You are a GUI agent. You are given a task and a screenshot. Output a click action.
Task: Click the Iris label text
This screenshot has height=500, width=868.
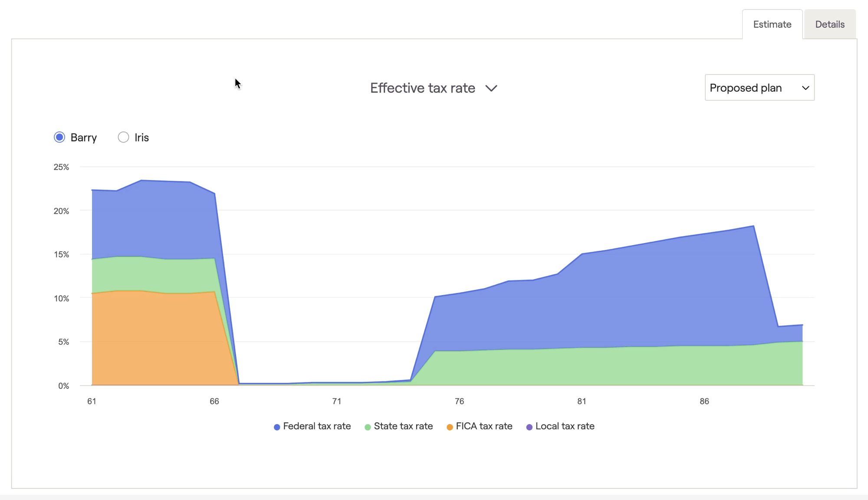tap(141, 138)
